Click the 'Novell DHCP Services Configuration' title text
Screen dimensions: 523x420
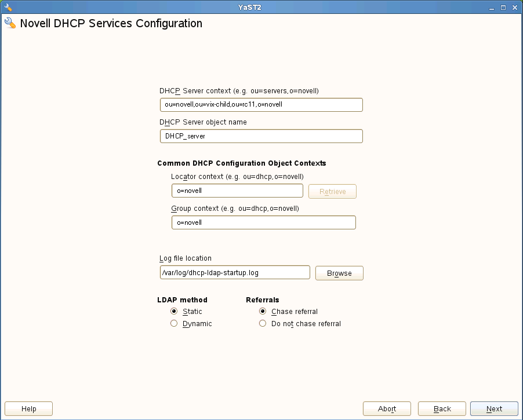(x=111, y=23)
